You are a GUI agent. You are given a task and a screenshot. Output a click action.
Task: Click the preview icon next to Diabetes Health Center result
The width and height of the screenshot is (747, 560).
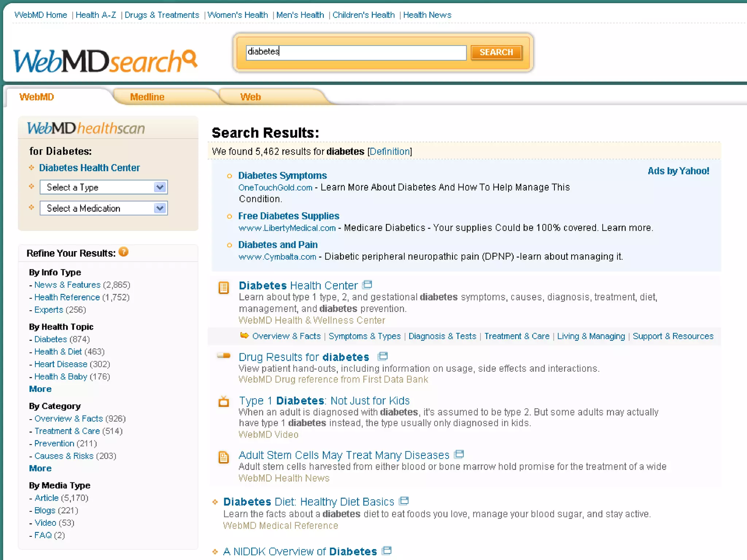coord(367,284)
